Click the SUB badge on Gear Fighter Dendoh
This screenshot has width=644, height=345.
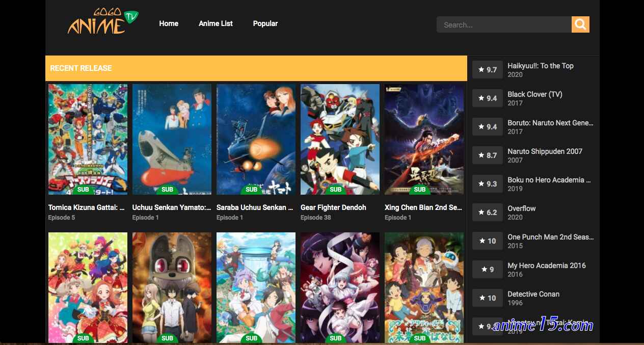coord(335,190)
